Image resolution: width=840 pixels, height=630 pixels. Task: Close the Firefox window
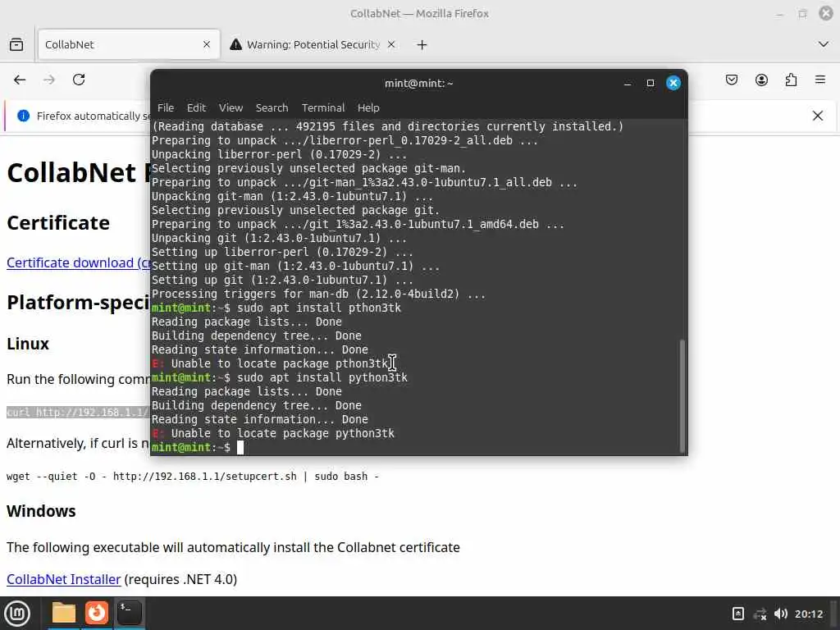coord(826,13)
